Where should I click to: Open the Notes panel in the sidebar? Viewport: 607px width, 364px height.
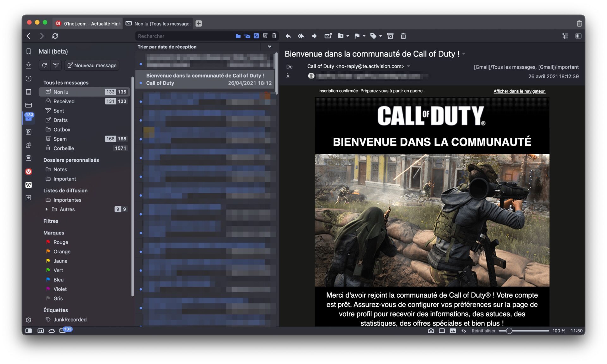(28, 92)
